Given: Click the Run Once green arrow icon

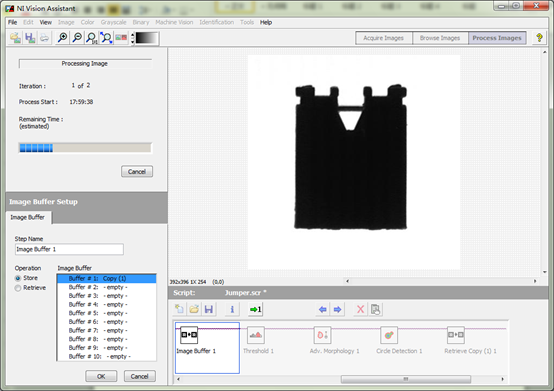Looking at the screenshot, I should [x=255, y=309].
